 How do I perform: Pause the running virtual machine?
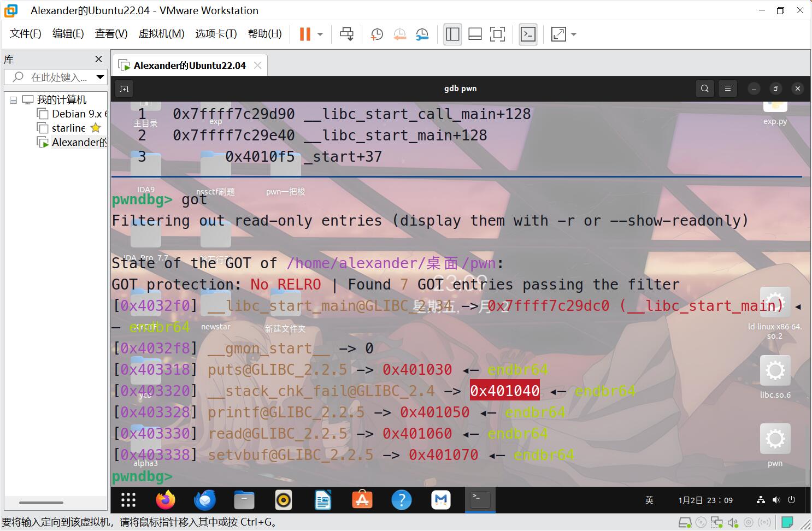(304, 34)
